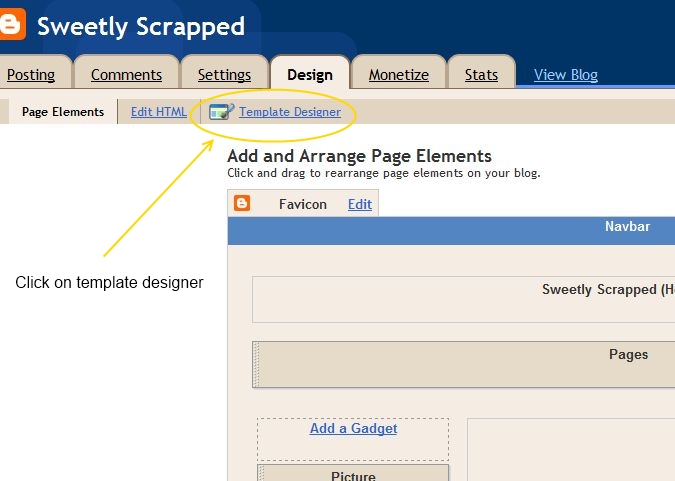Click the Add a Gadget link
675x481 pixels.
click(353, 428)
